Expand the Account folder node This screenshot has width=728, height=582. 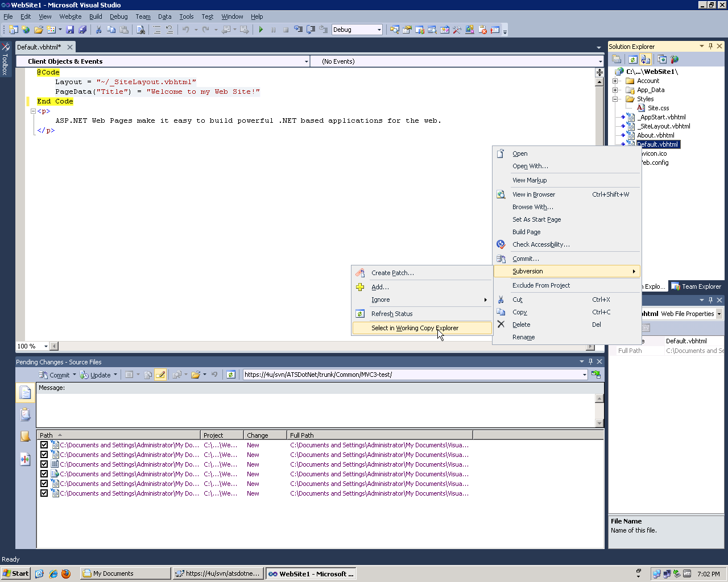tap(615, 81)
